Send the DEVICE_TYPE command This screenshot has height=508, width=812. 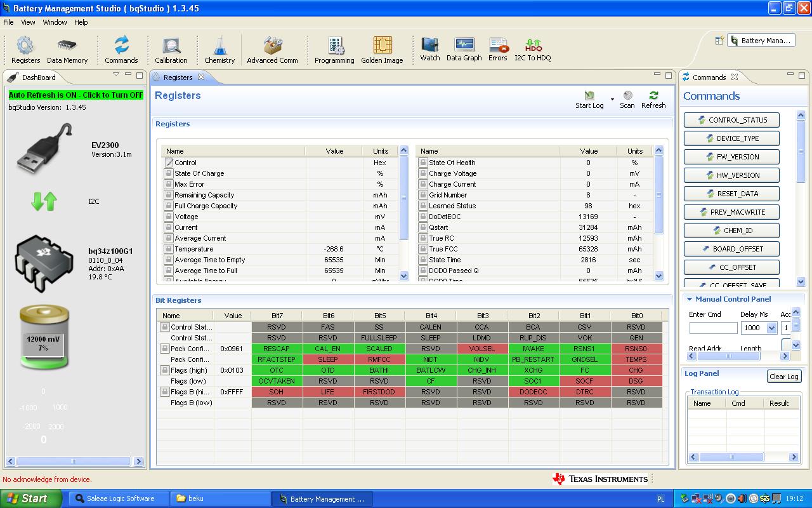click(x=731, y=138)
